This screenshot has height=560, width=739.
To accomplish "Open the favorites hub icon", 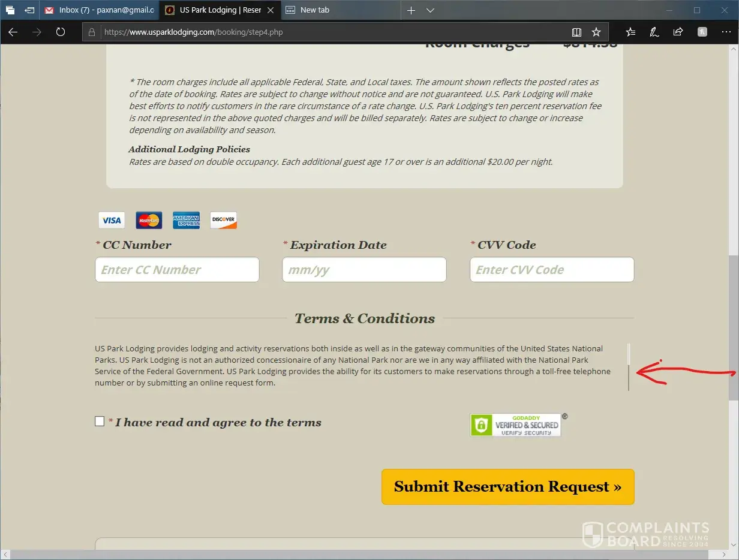I will [x=630, y=32].
